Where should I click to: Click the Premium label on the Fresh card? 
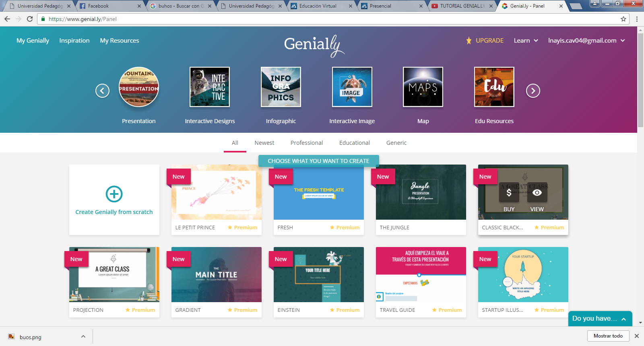[345, 228]
